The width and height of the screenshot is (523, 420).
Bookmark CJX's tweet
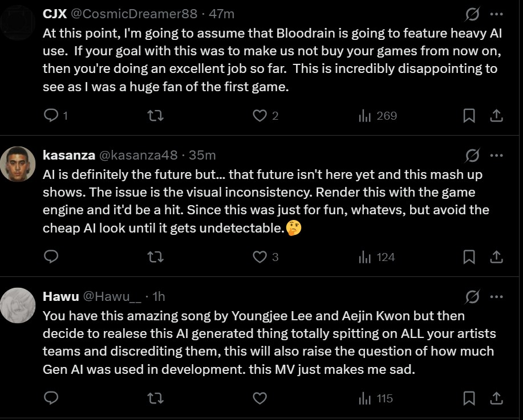click(x=469, y=116)
